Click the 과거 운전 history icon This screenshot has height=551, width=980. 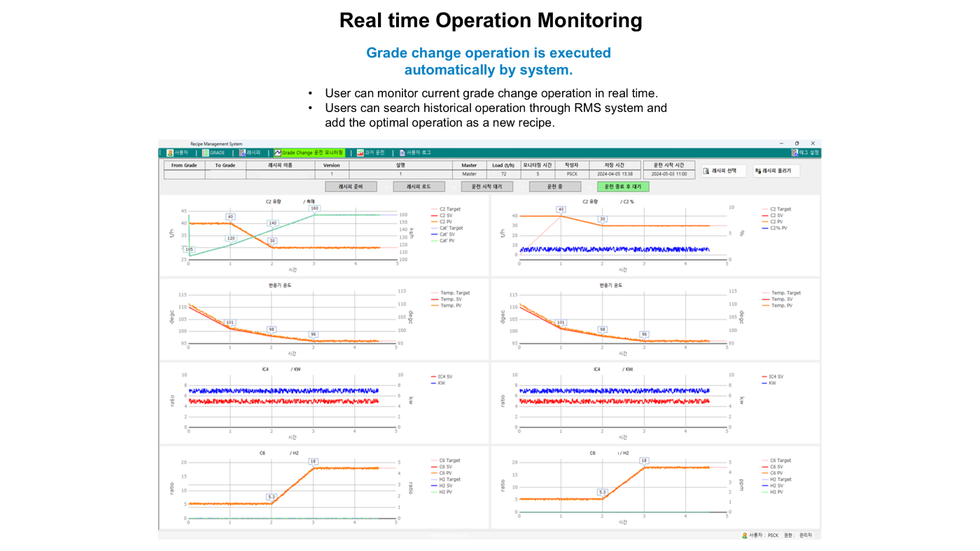coord(360,153)
